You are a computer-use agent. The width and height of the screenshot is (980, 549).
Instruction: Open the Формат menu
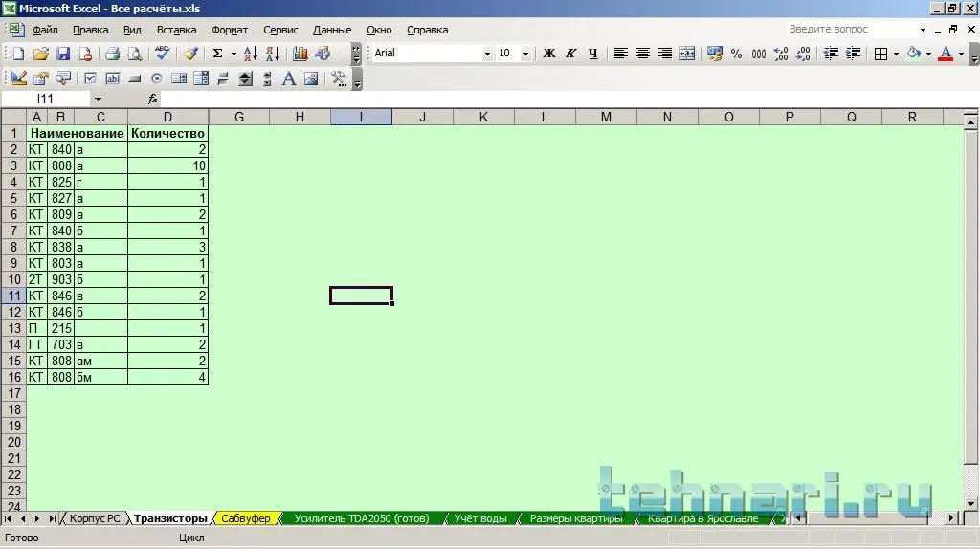(x=230, y=30)
